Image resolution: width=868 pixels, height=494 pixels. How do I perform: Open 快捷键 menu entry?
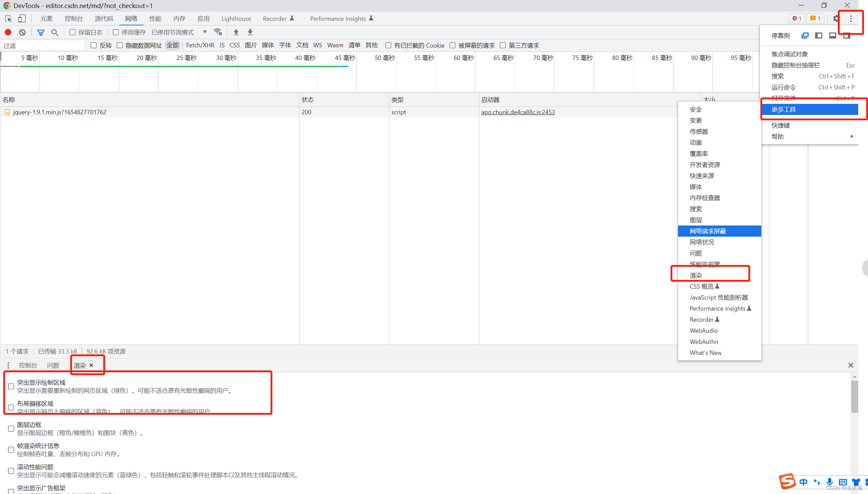[810, 125]
